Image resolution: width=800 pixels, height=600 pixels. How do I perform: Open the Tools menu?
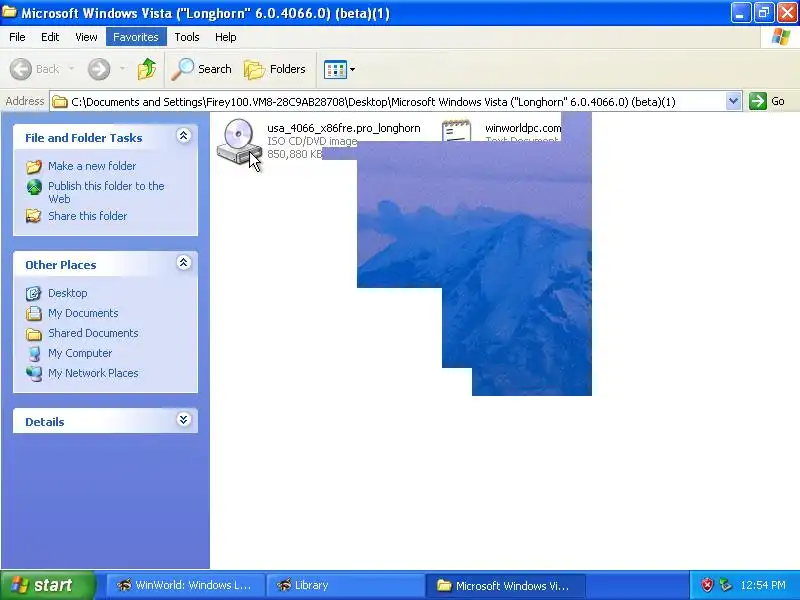tap(187, 37)
